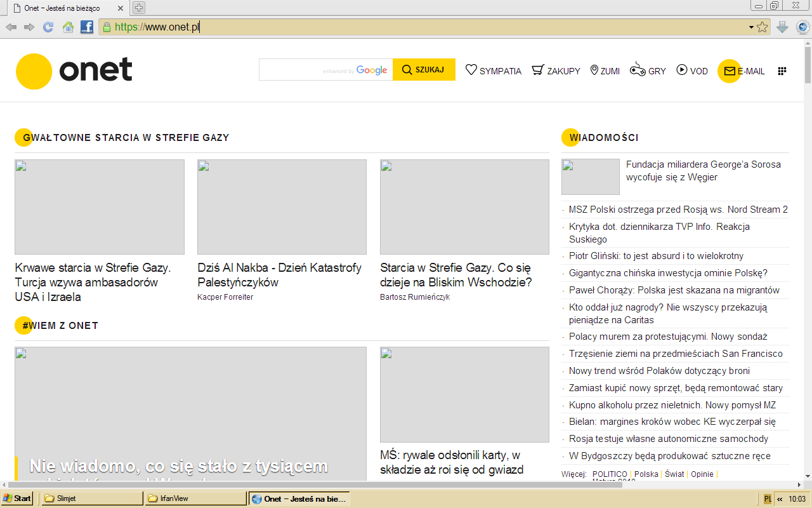The width and height of the screenshot is (812, 508).
Task: Open the WIADOMOŚCI section heading
Action: (x=604, y=138)
